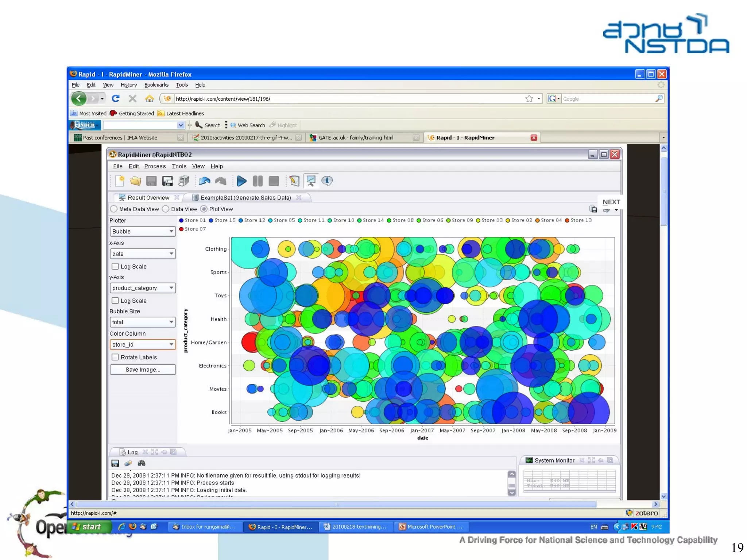Click the Firefox Home icon
The width and height of the screenshot is (747, 560).
point(149,99)
